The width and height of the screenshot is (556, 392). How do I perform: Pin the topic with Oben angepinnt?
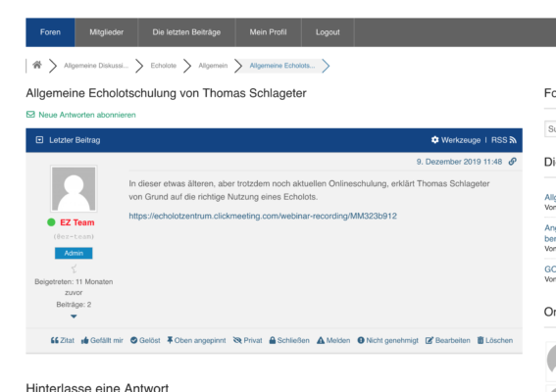tap(196, 340)
